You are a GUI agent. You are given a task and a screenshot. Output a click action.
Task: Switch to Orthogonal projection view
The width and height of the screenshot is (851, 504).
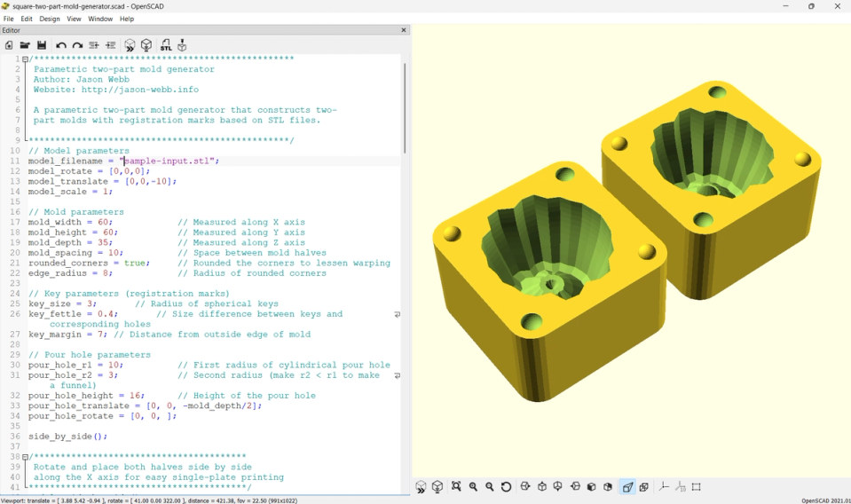pyautogui.click(x=644, y=486)
